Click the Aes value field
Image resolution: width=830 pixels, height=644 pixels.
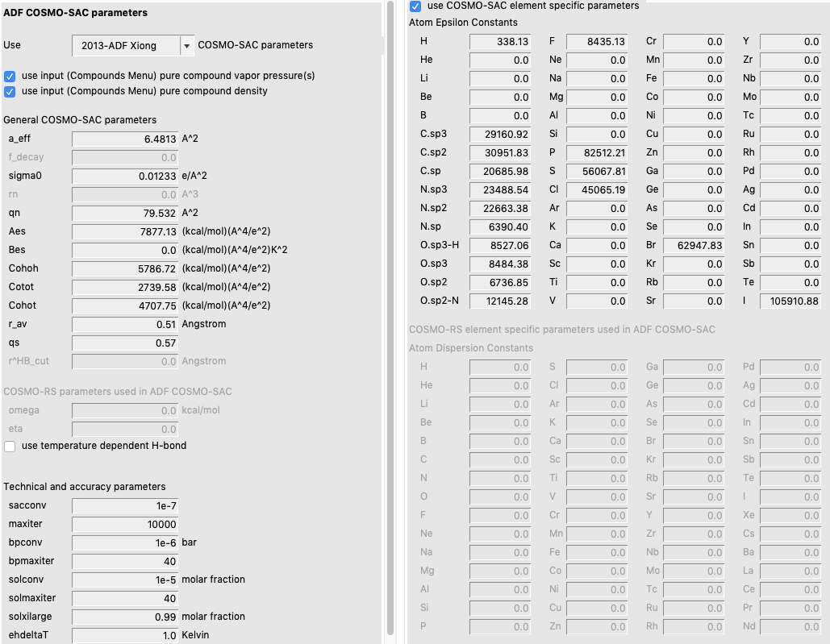[x=125, y=231]
